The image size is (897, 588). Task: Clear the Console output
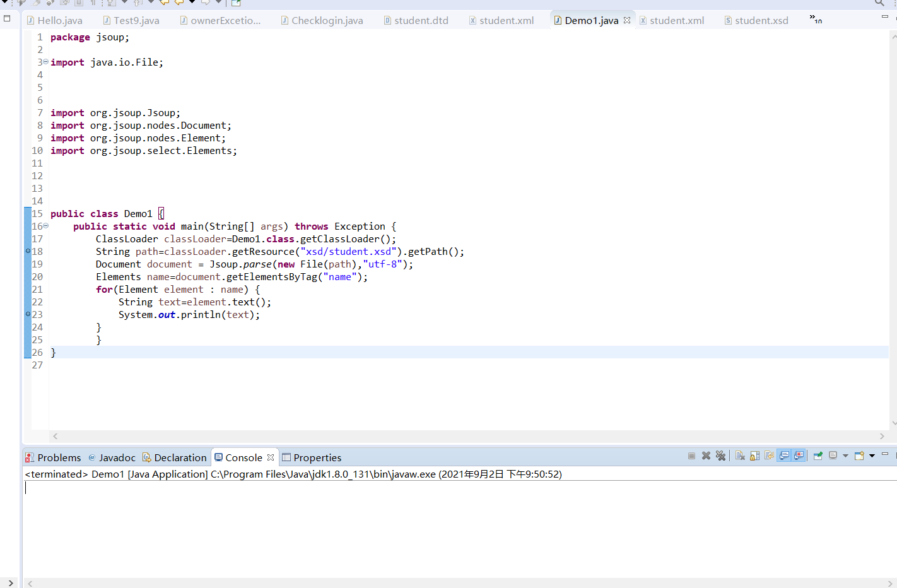coord(740,456)
